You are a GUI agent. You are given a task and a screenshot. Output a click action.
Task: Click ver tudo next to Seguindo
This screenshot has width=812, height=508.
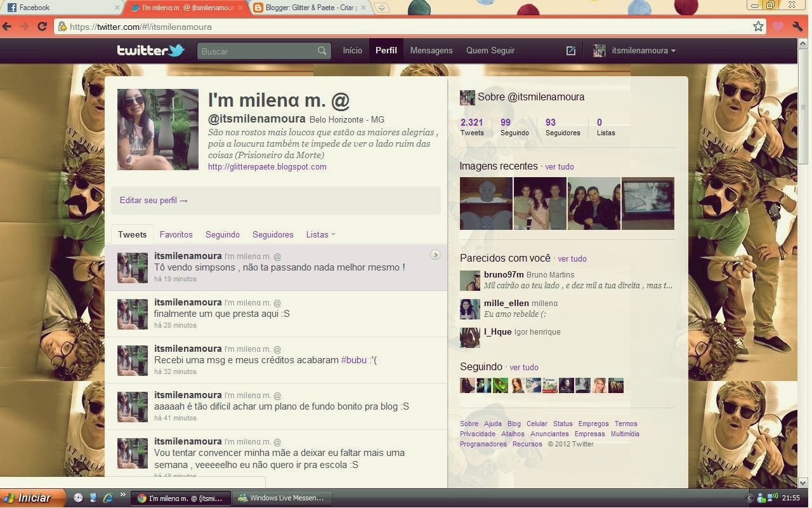coord(524,367)
